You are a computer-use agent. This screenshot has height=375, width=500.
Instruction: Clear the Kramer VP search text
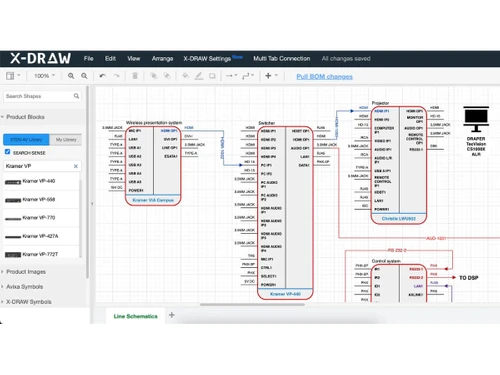tap(76, 166)
